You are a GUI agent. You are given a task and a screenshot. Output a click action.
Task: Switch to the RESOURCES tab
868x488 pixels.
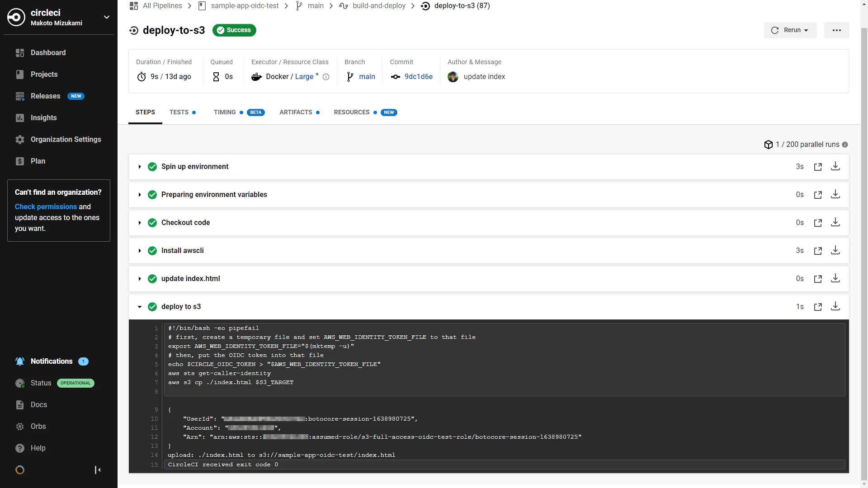pos(365,112)
